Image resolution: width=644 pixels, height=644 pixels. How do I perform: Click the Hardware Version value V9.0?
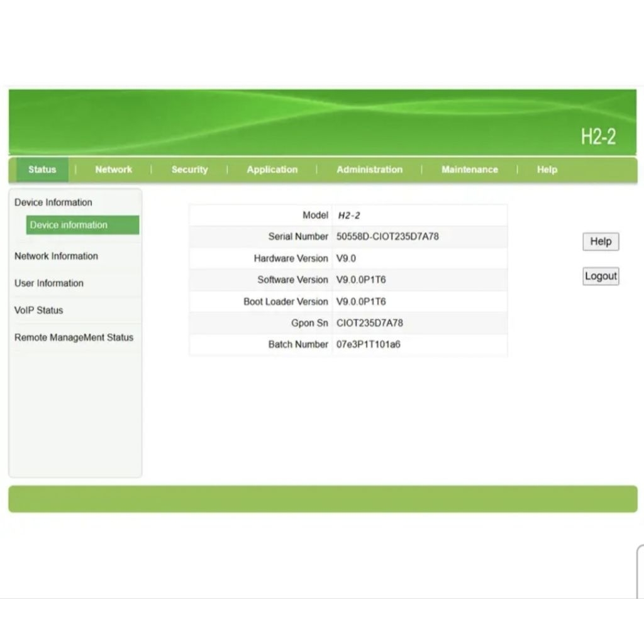(347, 258)
